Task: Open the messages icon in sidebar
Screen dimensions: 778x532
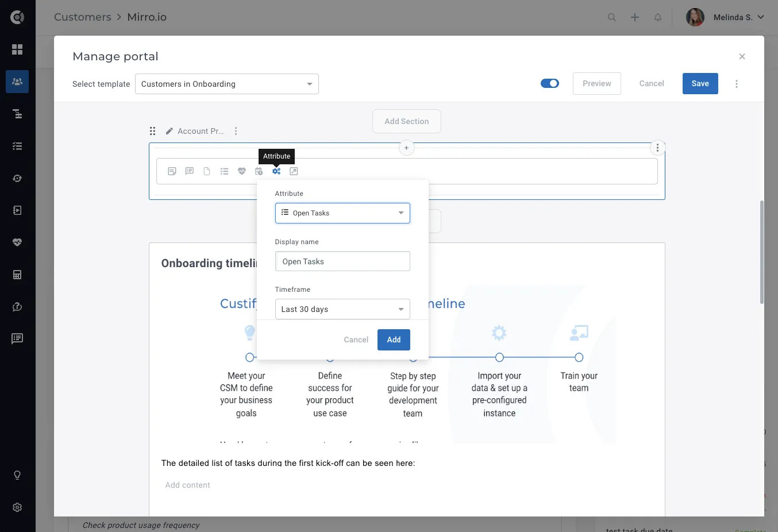Action: [x=17, y=338]
